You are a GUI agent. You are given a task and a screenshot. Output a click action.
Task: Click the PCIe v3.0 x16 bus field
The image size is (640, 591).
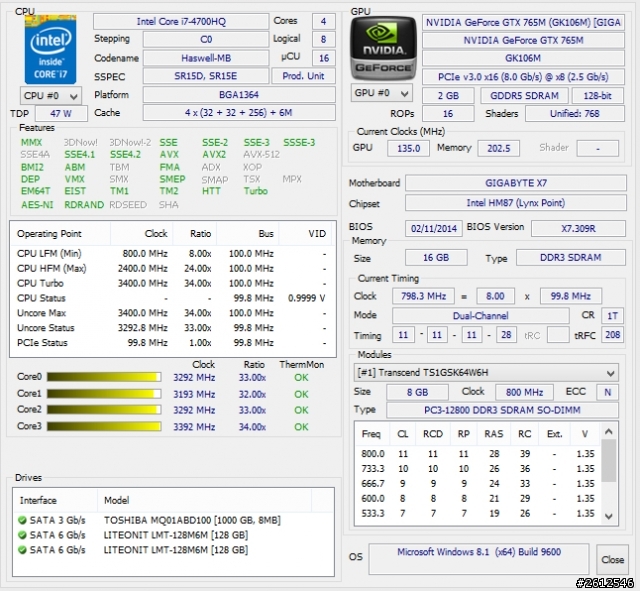[523, 77]
